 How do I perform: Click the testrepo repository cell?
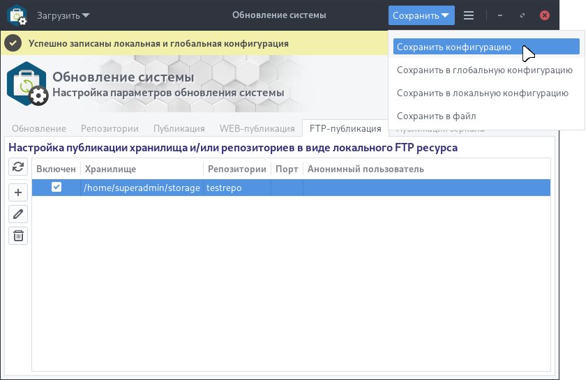coord(237,188)
